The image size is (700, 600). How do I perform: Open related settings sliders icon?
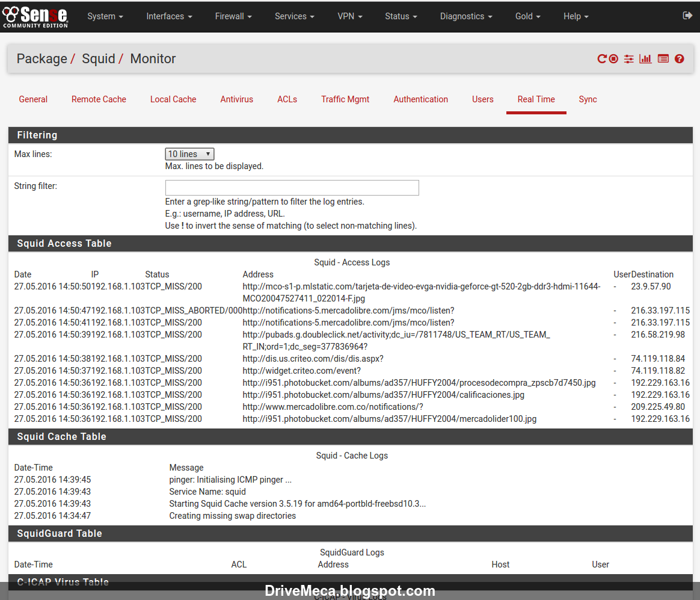(629, 58)
